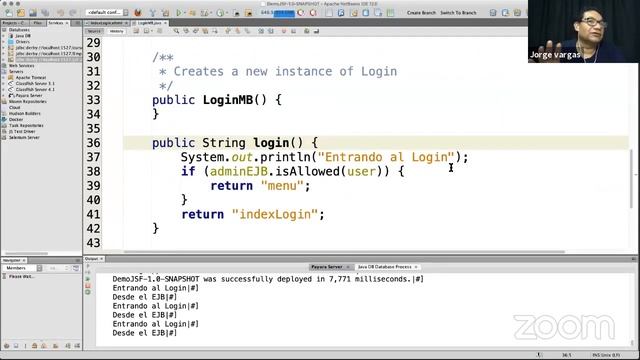This screenshot has width=640, height=360.
Task: Click the red stop server icon in Output
Action: [88, 286]
